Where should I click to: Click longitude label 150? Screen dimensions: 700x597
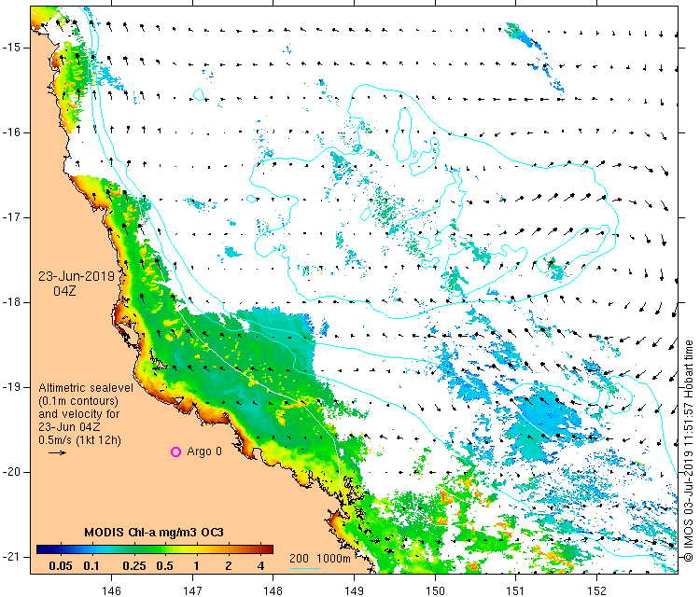click(x=435, y=590)
